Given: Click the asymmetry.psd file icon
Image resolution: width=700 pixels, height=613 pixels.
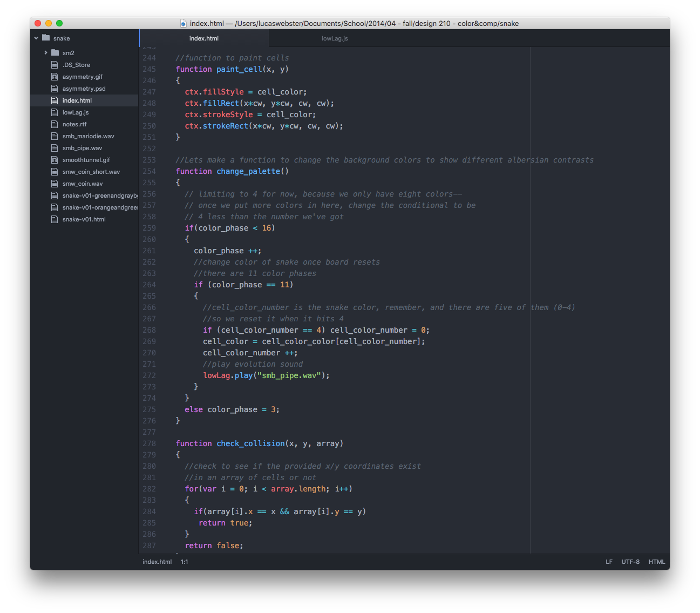Looking at the screenshot, I should click(x=55, y=89).
